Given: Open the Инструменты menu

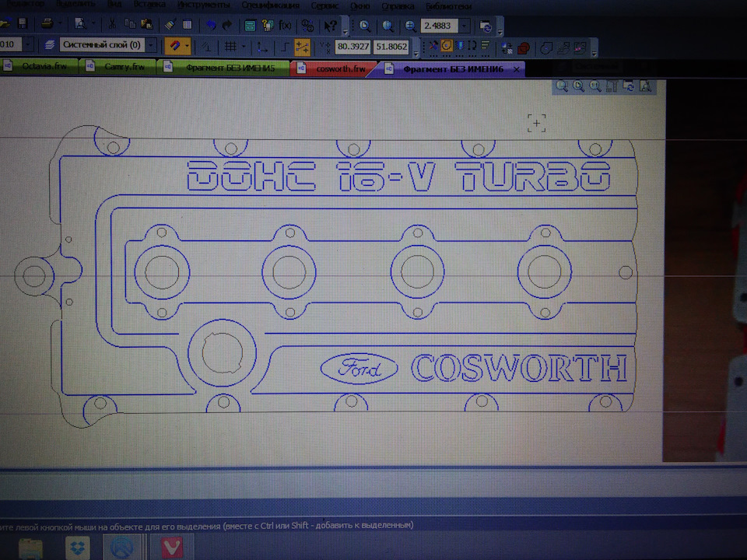Looking at the screenshot, I should point(203,5).
